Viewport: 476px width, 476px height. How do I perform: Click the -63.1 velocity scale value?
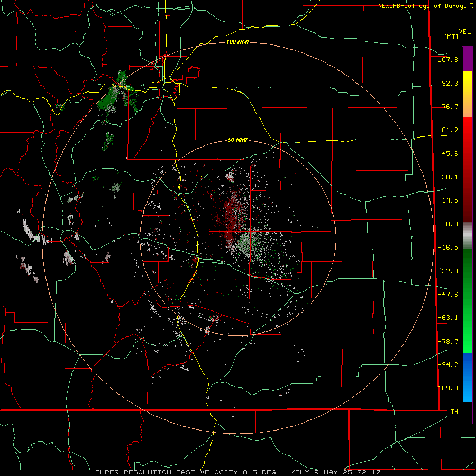[x=448, y=318]
